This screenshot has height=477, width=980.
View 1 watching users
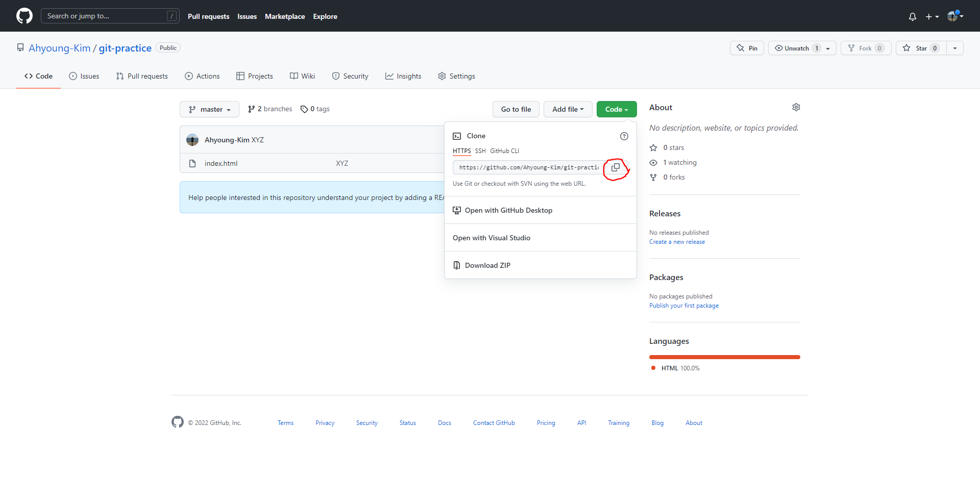coord(673,162)
